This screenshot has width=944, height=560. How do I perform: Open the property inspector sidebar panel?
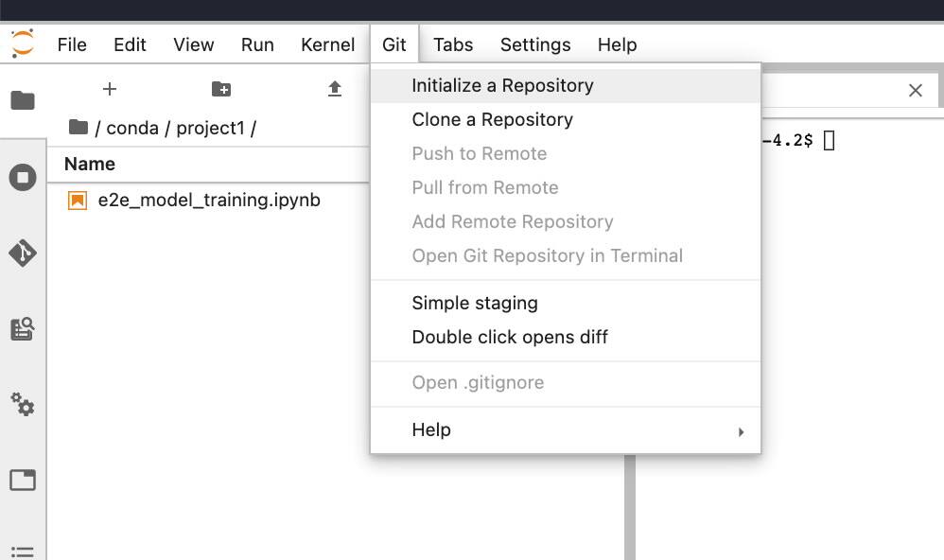[23, 405]
